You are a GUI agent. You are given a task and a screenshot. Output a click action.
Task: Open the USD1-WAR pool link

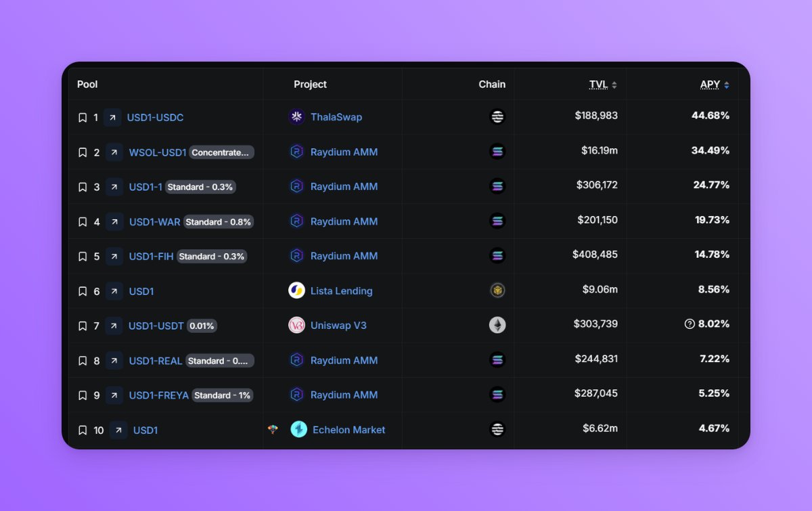(155, 222)
